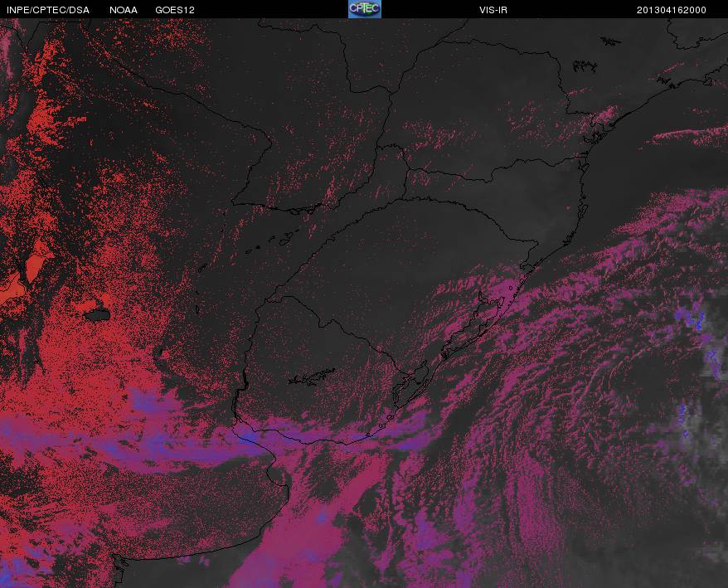Click the 201304162000 timestamp text
Screen dimensions: 728x588
tap(672, 10)
